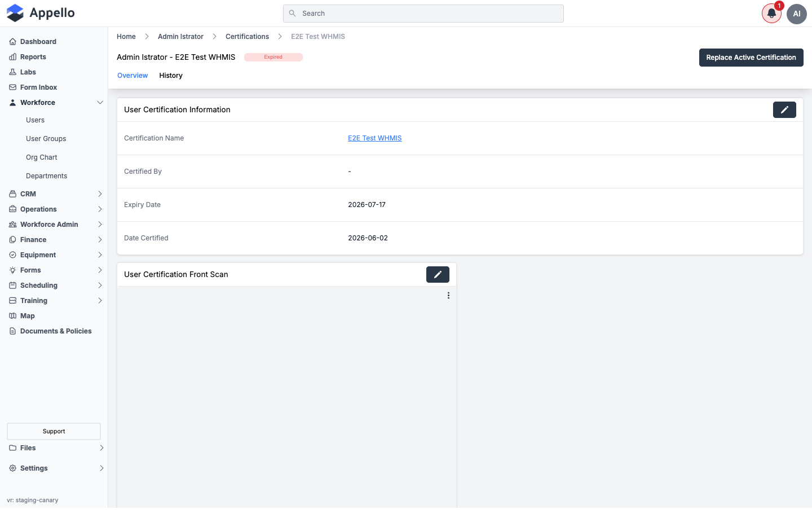Click the Appello logo

(x=41, y=13)
